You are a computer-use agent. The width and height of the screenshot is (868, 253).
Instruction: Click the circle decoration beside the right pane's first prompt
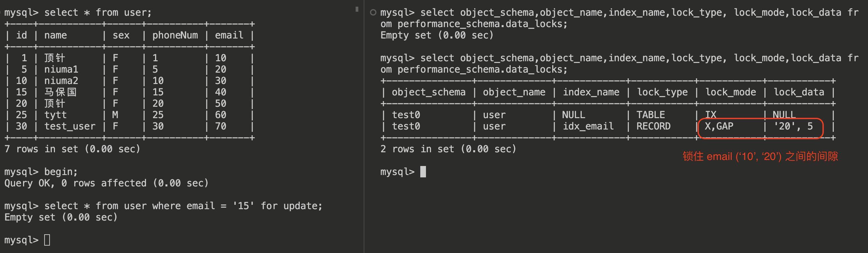point(373,12)
